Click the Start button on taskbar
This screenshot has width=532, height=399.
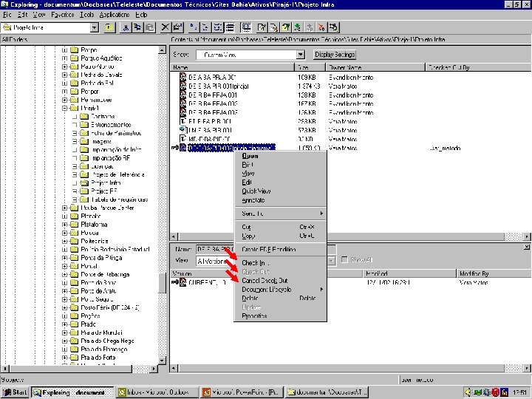coord(15,392)
